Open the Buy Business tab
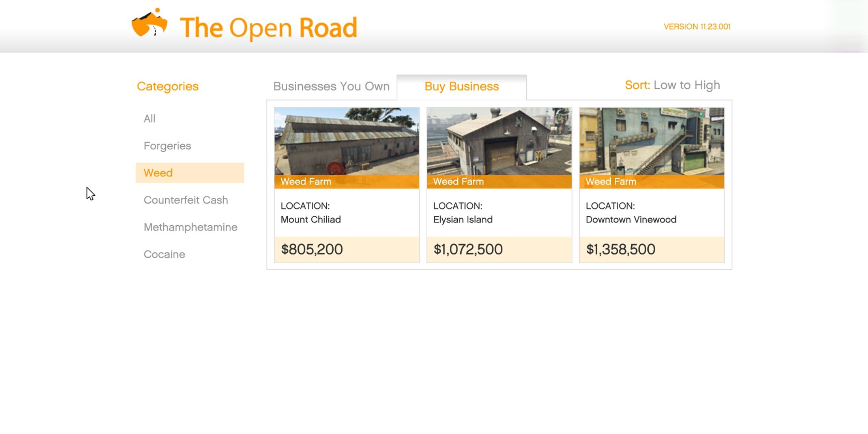This screenshot has width=868, height=434. [462, 87]
